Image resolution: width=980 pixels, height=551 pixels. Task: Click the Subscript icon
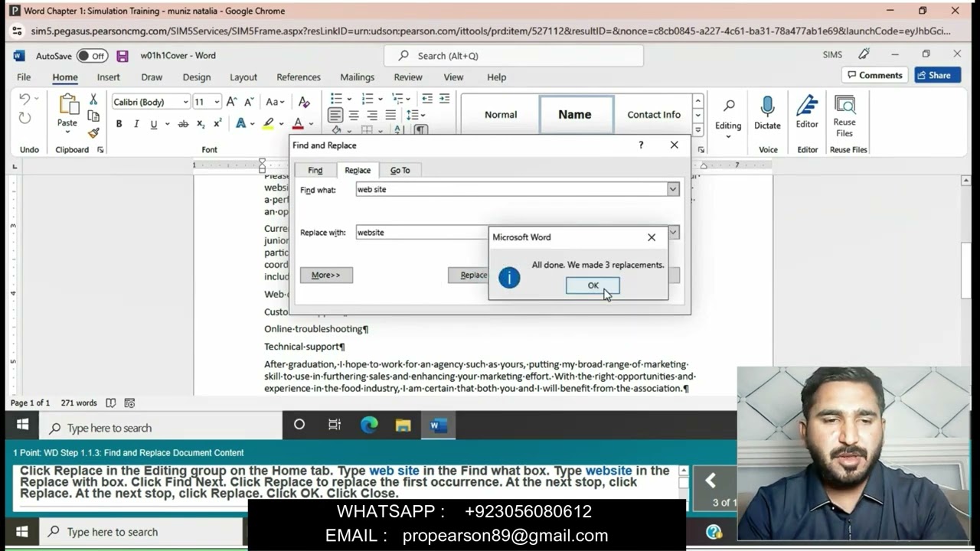pyautogui.click(x=201, y=124)
